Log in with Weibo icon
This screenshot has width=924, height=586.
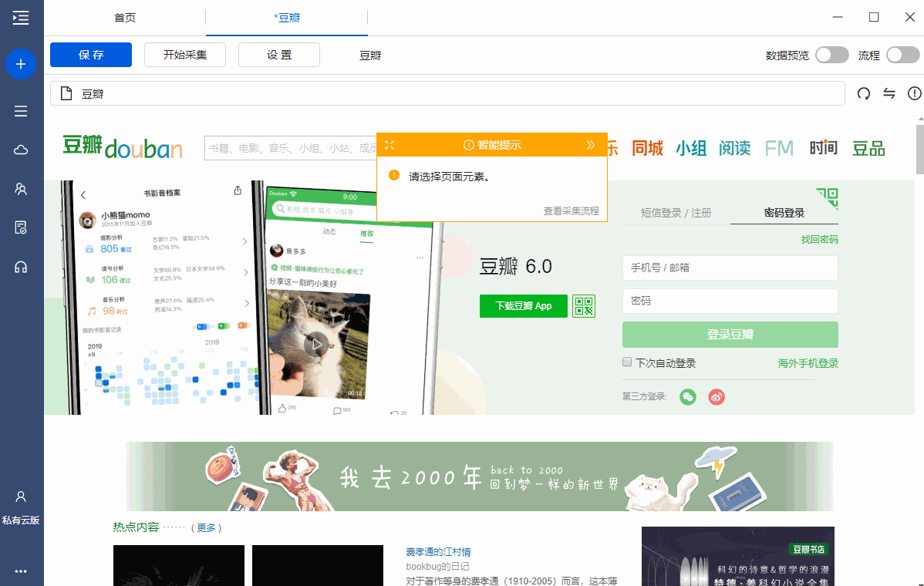[x=717, y=397]
